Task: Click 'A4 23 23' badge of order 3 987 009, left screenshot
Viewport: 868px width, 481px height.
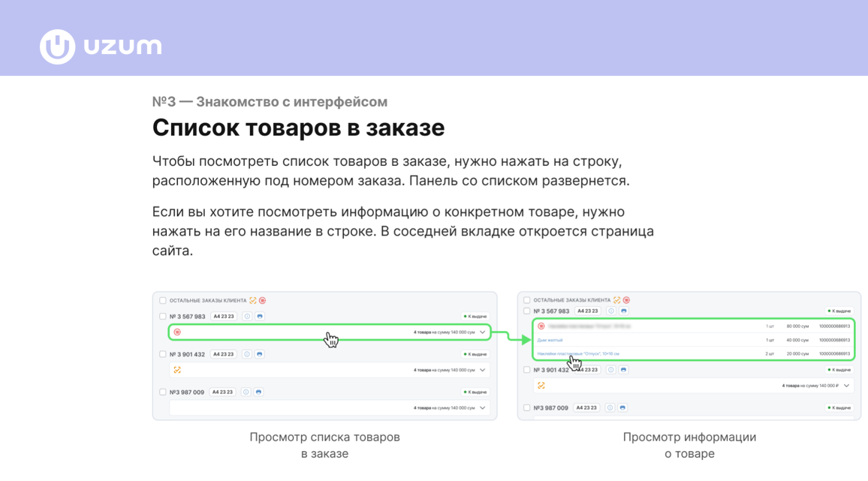Action: [222, 392]
